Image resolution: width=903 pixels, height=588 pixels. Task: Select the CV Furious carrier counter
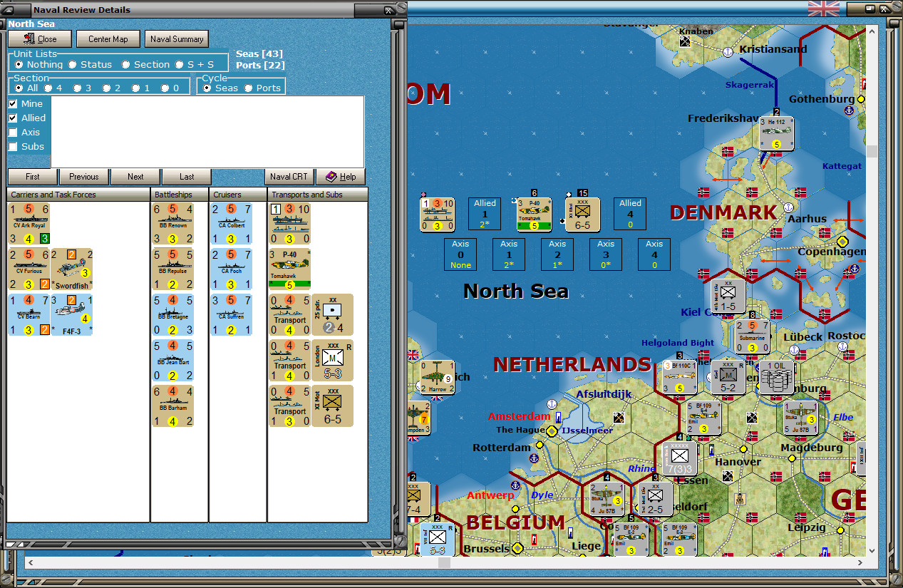point(29,269)
